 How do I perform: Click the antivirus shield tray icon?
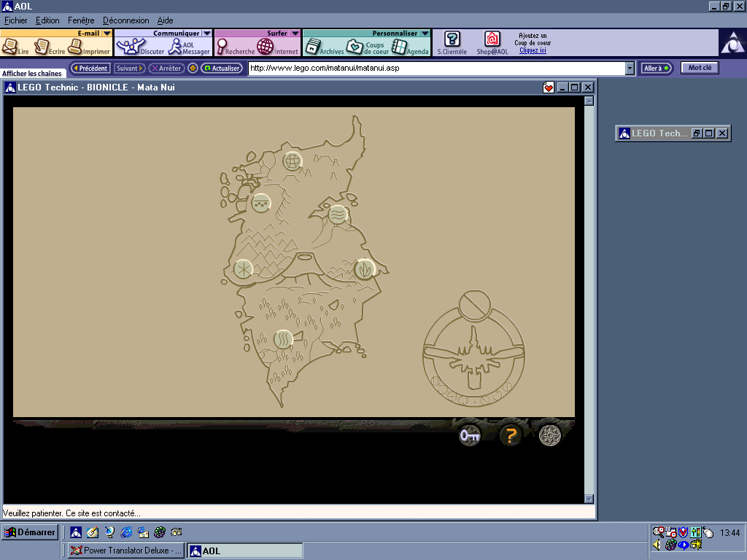683,532
